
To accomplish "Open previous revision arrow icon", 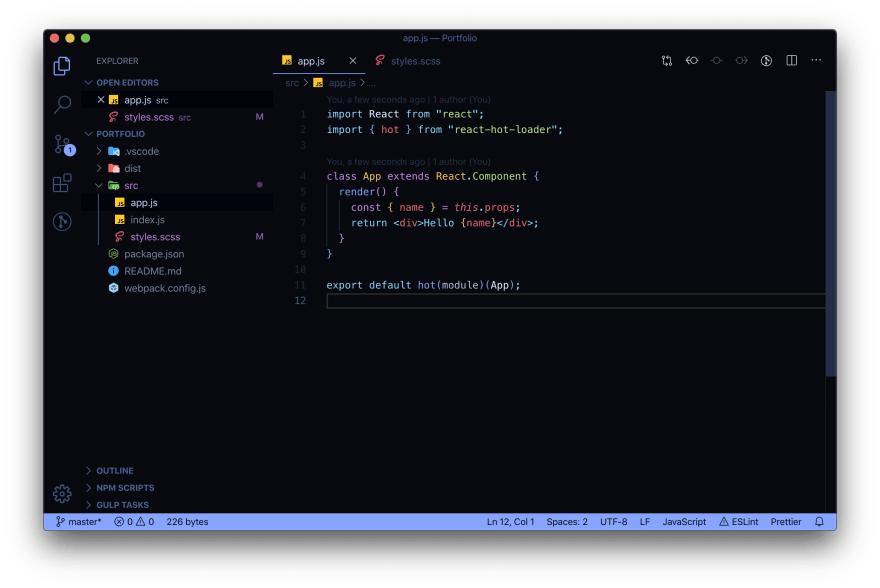I will click(x=691, y=61).
